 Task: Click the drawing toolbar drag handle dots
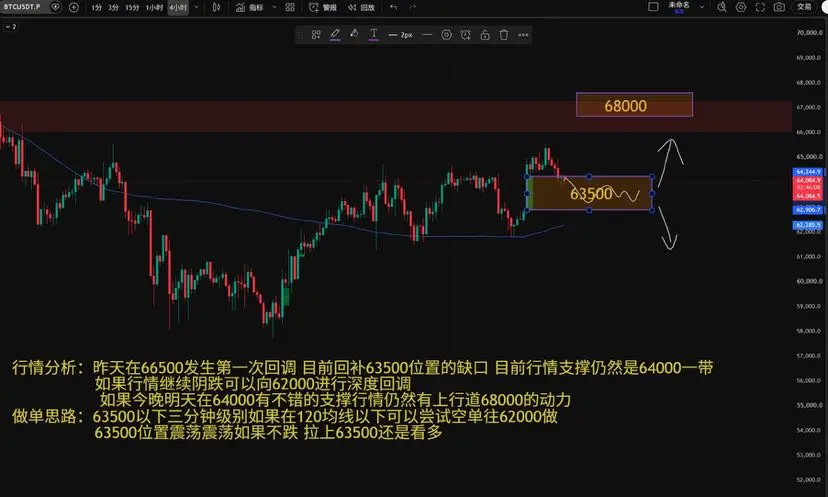pyautogui.click(x=300, y=35)
